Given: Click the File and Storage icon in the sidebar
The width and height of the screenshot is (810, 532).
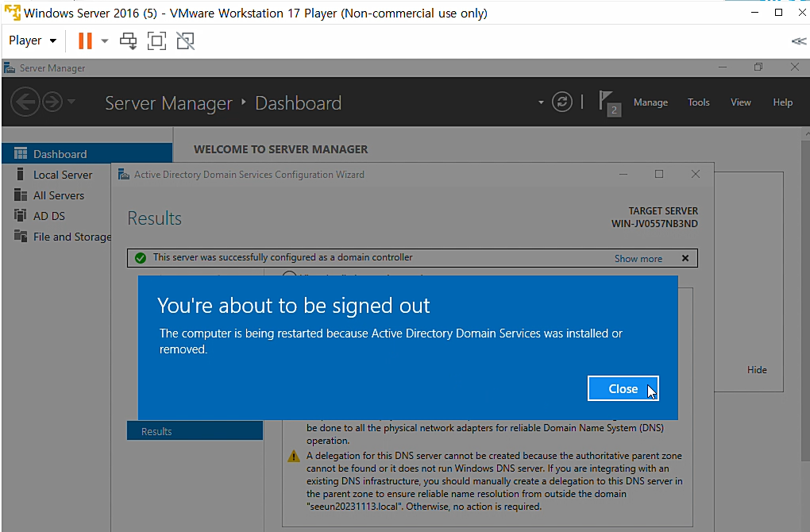Looking at the screenshot, I should 21,236.
